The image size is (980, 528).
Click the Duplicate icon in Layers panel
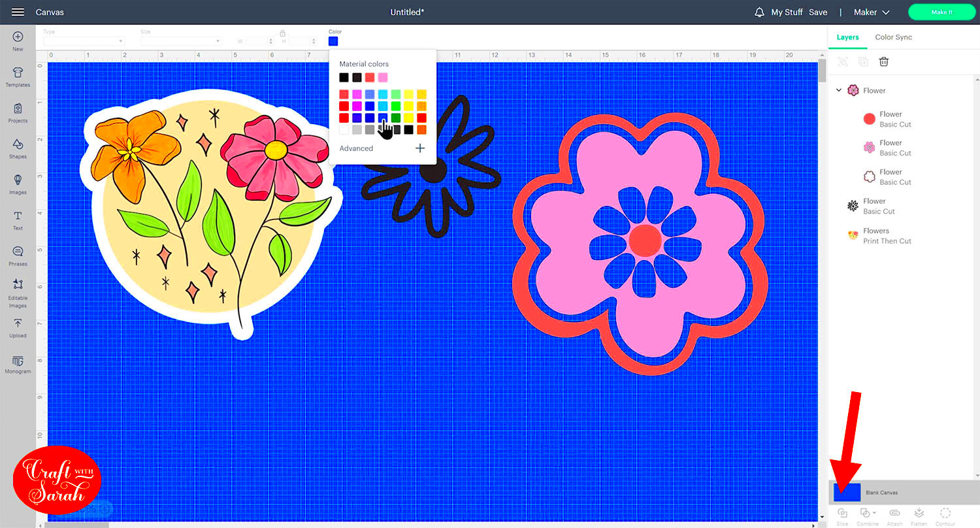click(863, 61)
